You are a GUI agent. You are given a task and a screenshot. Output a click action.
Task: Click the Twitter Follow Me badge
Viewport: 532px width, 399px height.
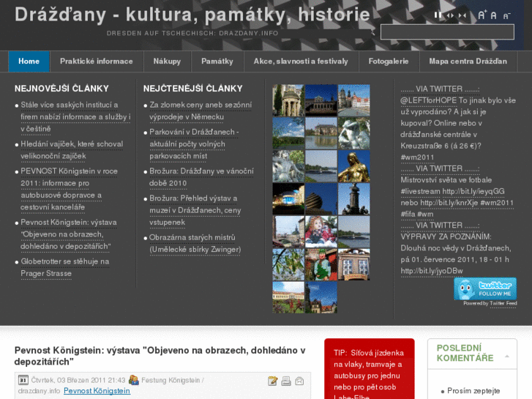[485, 288]
